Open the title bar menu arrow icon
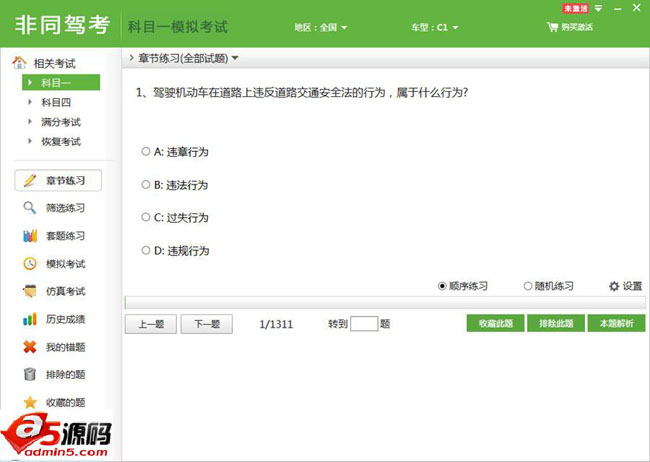Viewport: 650px width, 462px height. [x=598, y=8]
